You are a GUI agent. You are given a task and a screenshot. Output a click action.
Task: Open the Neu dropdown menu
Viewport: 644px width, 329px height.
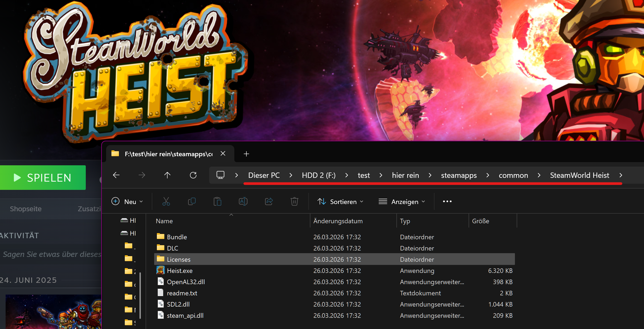[127, 202]
